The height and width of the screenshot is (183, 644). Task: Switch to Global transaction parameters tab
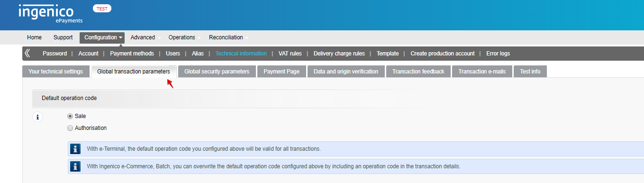tap(134, 72)
